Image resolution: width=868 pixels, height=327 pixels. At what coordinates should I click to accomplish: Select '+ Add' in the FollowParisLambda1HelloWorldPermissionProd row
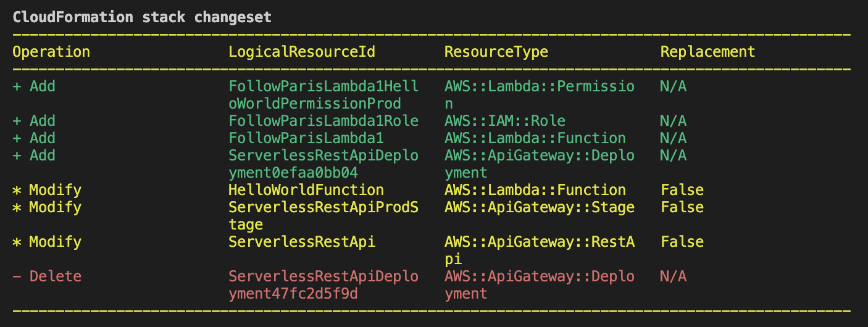click(34, 86)
